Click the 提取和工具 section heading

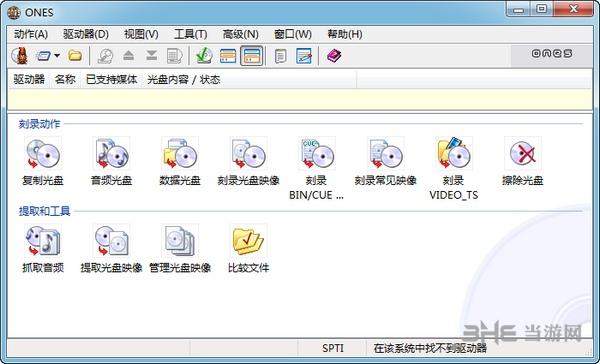pyautogui.click(x=44, y=211)
